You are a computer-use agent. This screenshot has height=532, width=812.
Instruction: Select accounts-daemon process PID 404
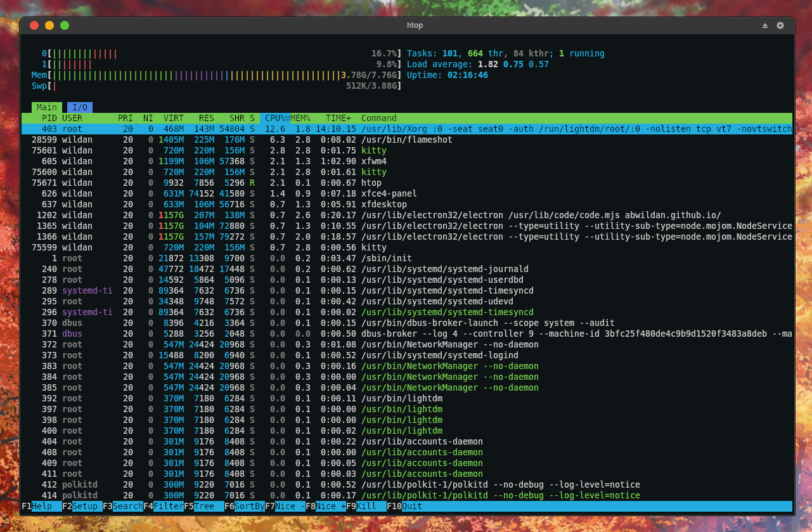(407, 441)
